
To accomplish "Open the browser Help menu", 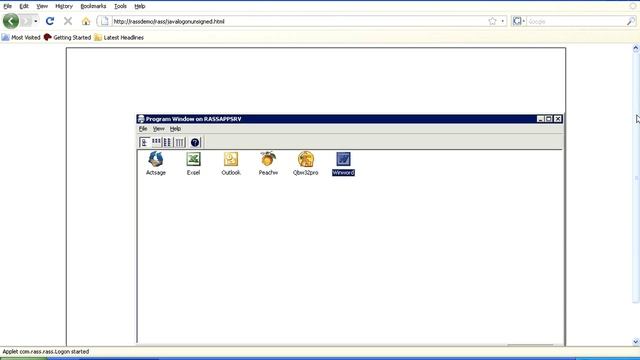I will [140, 6].
